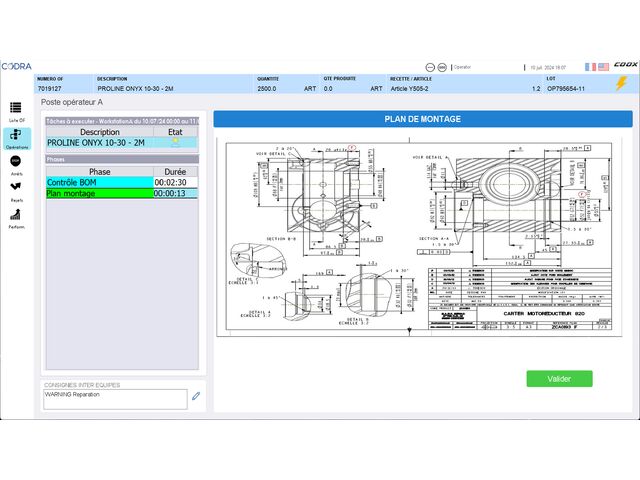Open the Arrêts stop icon
The height and width of the screenshot is (480, 640).
(x=16, y=162)
